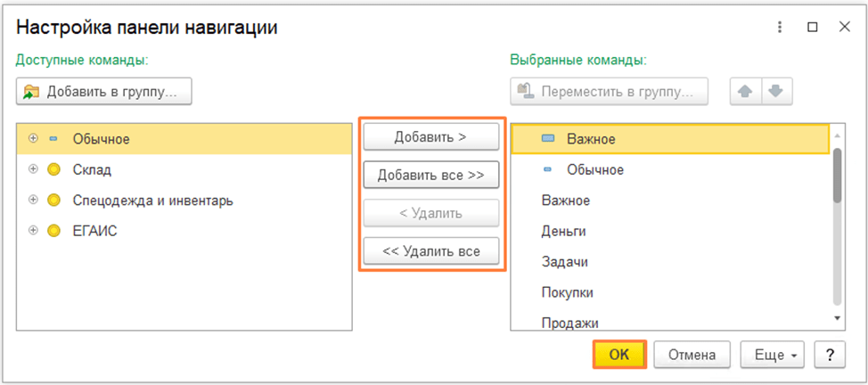Click the move down arrow icon
Image resolution: width=868 pixels, height=385 pixels.
click(x=775, y=91)
